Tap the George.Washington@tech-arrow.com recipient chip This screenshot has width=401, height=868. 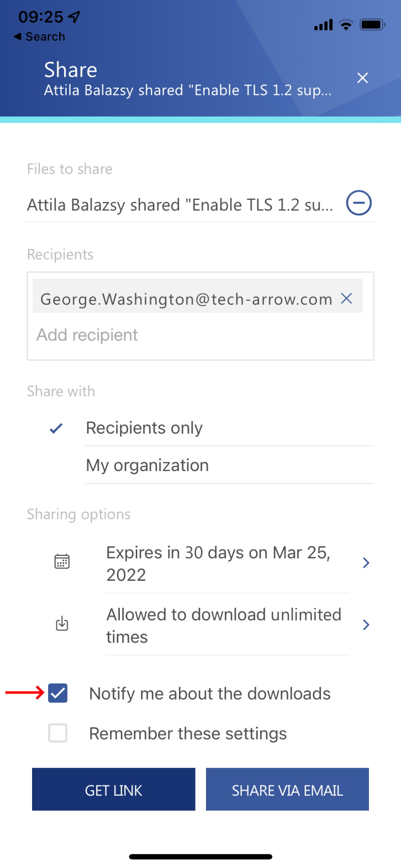click(x=197, y=296)
